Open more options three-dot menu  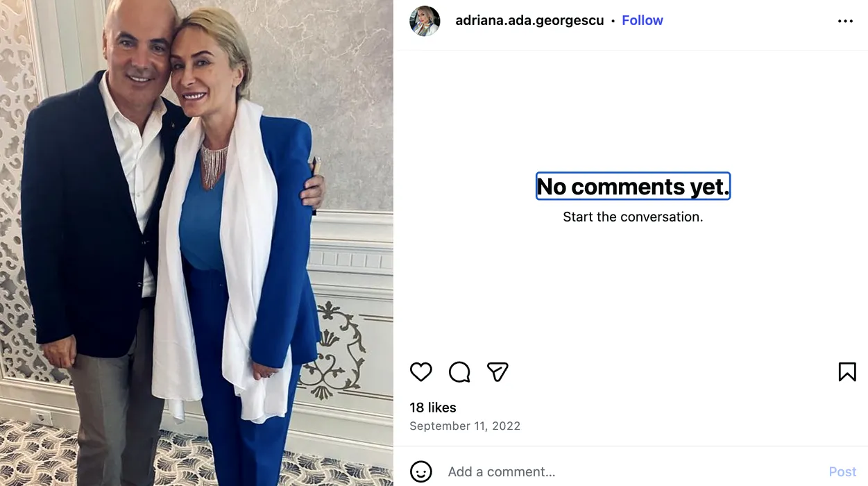(845, 21)
